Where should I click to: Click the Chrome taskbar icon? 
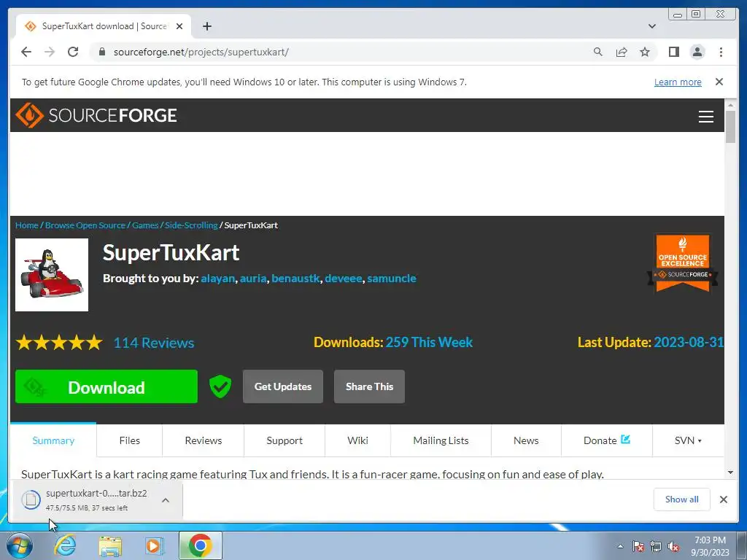200,545
